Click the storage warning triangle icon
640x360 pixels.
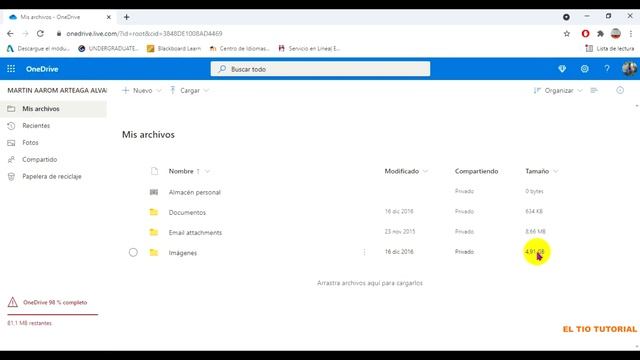13,302
